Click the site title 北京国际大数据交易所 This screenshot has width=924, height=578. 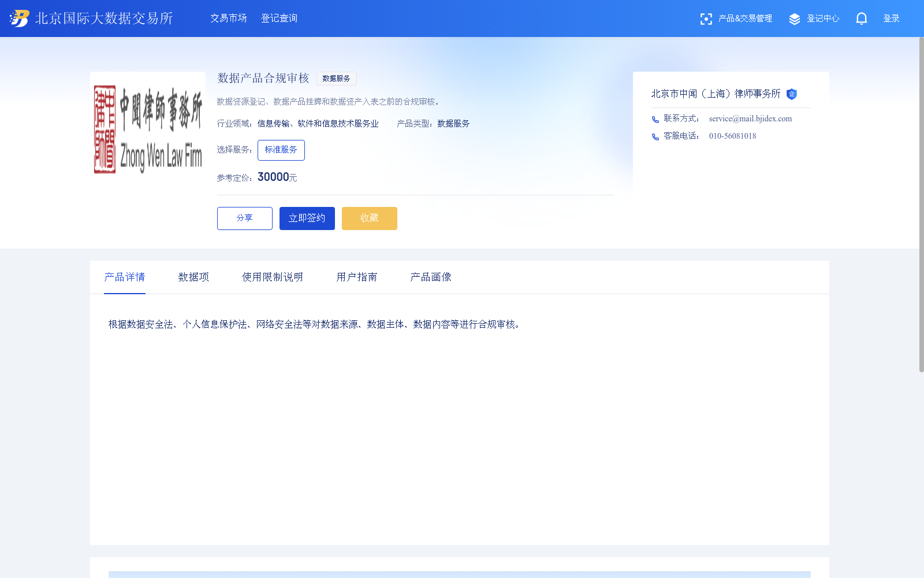(x=104, y=18)
